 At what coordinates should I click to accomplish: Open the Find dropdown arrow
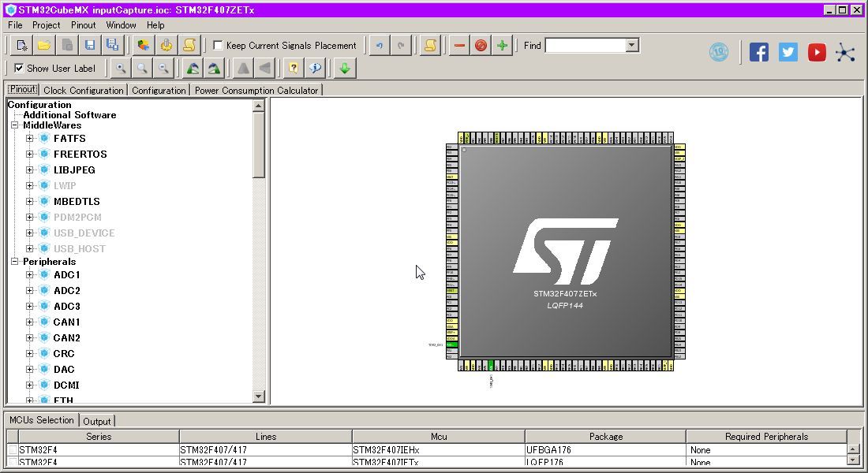632,46
